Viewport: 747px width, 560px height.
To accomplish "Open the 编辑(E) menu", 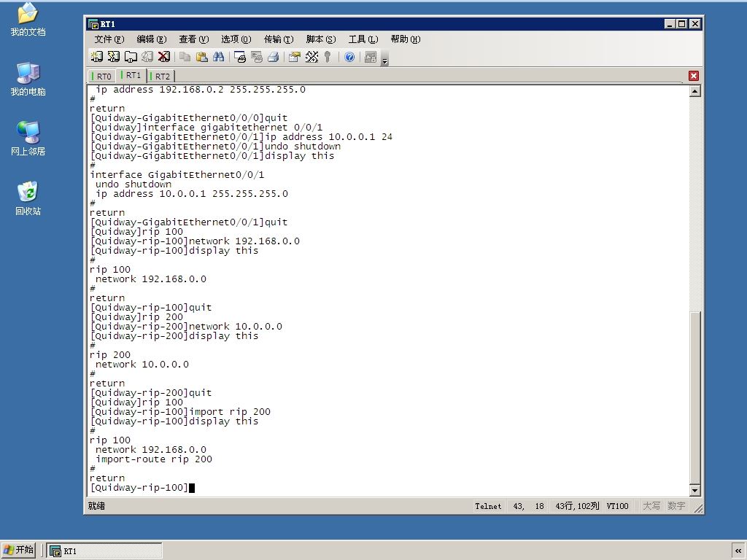I will tap(152, 39).
